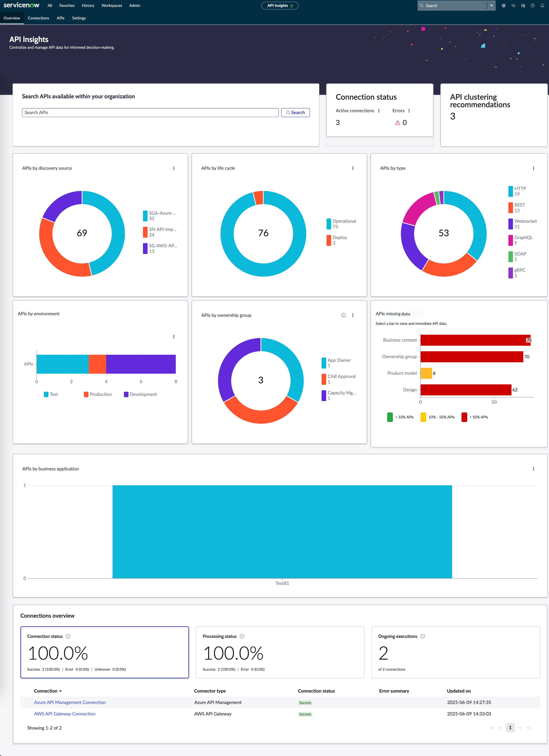Open the Workspaces menu
Screen dimensions: 549x756
point(112,6)
